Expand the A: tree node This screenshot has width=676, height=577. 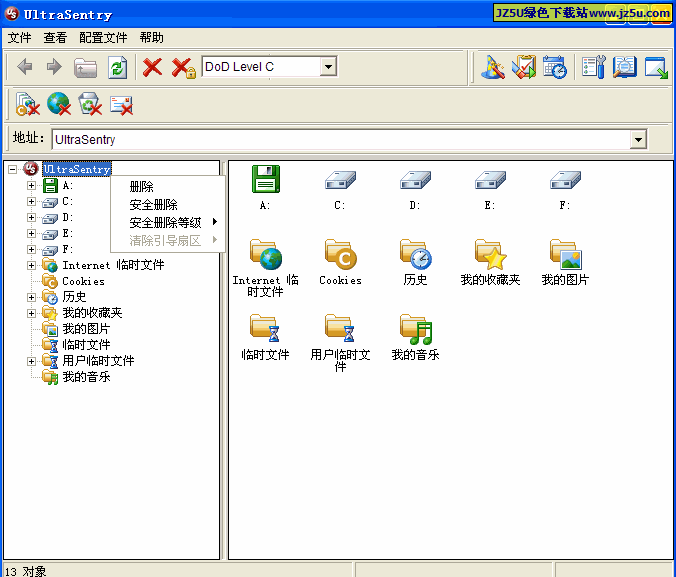coord(31,185)
